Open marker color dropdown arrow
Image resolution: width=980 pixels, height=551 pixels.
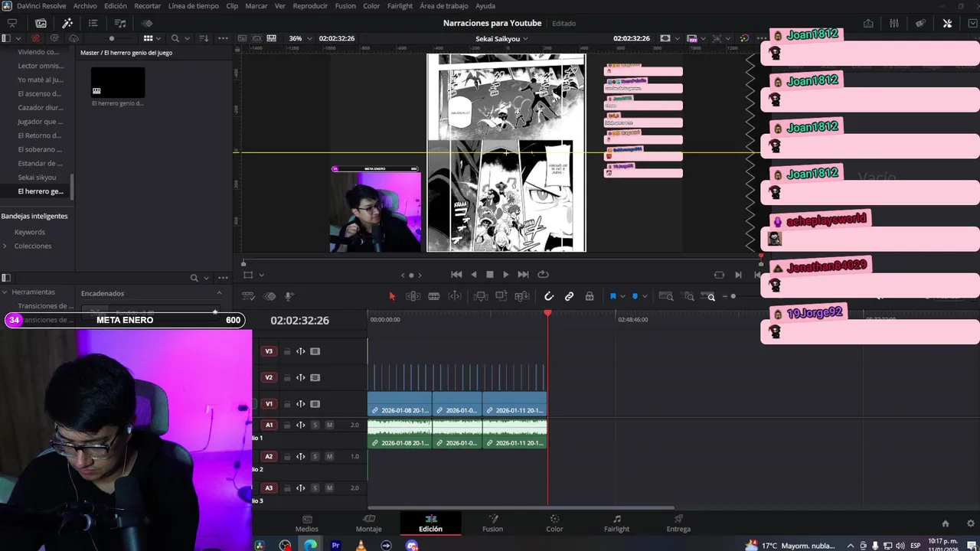pos(645,296)
